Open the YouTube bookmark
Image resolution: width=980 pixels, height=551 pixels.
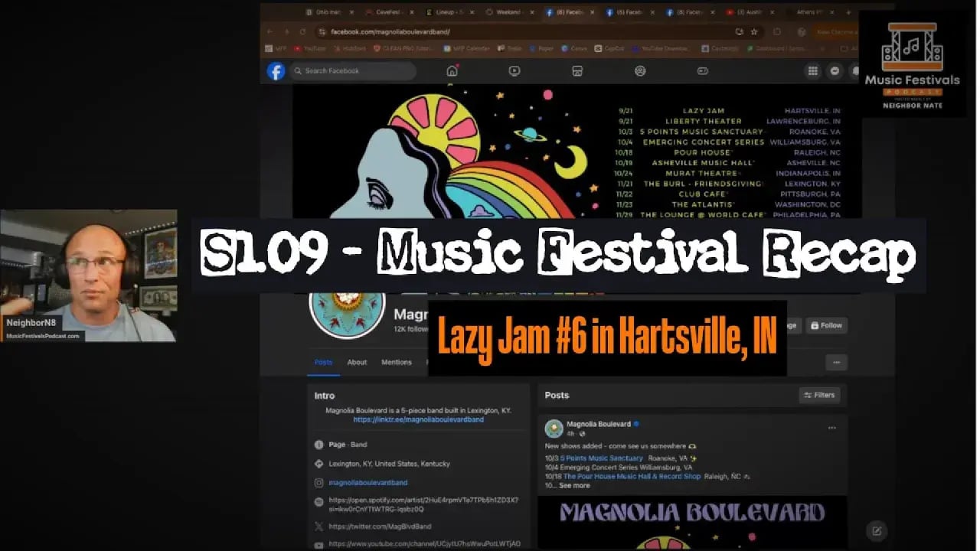coord(309,48)
